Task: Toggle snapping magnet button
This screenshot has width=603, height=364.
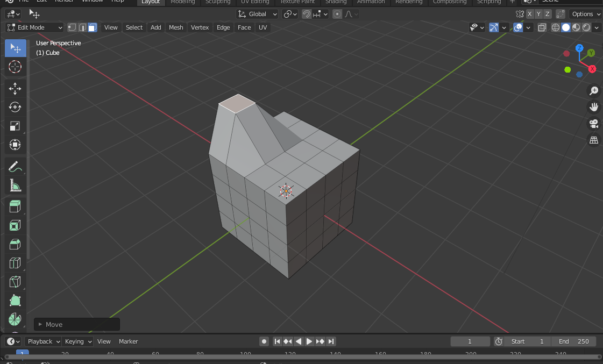Action: 307,14
